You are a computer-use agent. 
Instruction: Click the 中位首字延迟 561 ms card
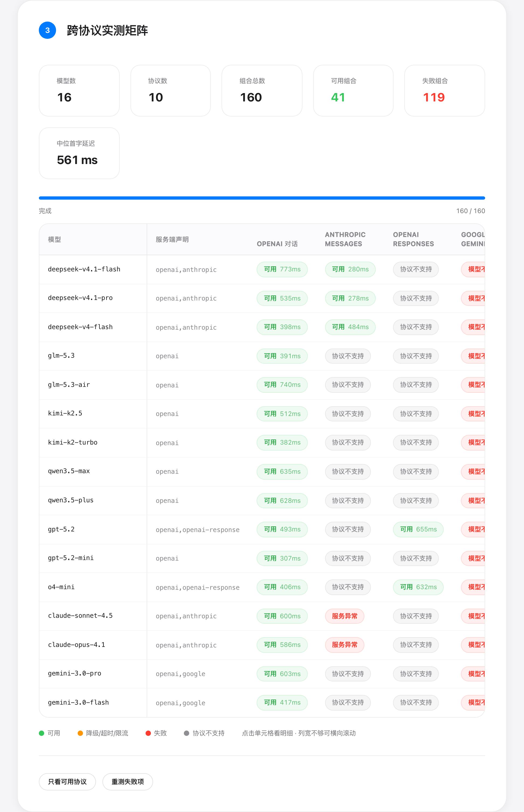click(x=79, y=153)
